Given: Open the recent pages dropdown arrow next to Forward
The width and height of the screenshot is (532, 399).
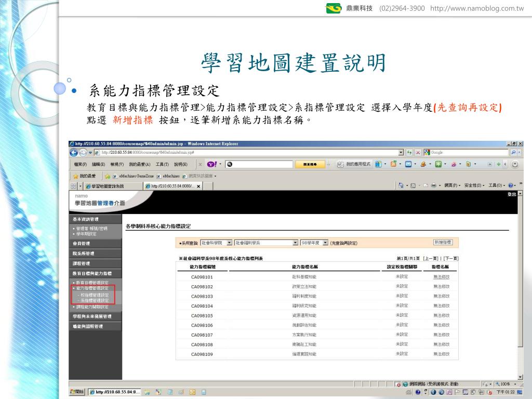Looking at the screenshot, I should pyautogui.click(x=90, y=153).
